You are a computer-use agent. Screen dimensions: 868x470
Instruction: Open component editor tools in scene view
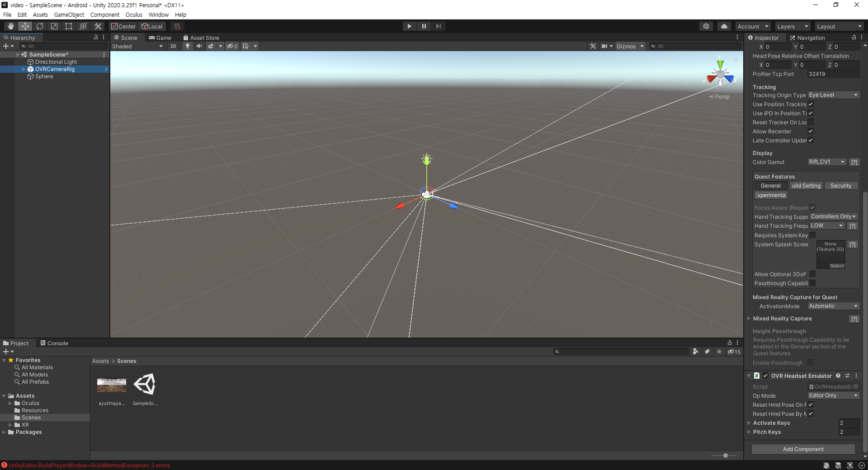point(593,46)
